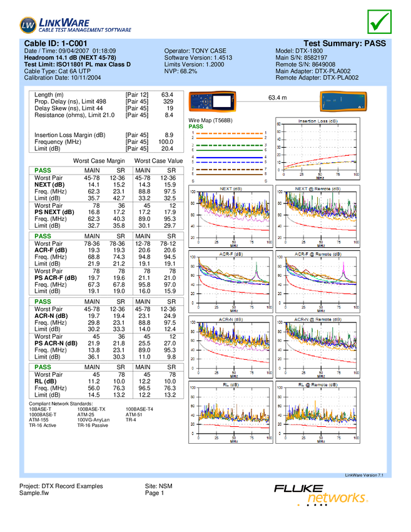Click the NEXT (dB) row label
The width and height of the screenshot is (411, 532).
click(49, 185)
